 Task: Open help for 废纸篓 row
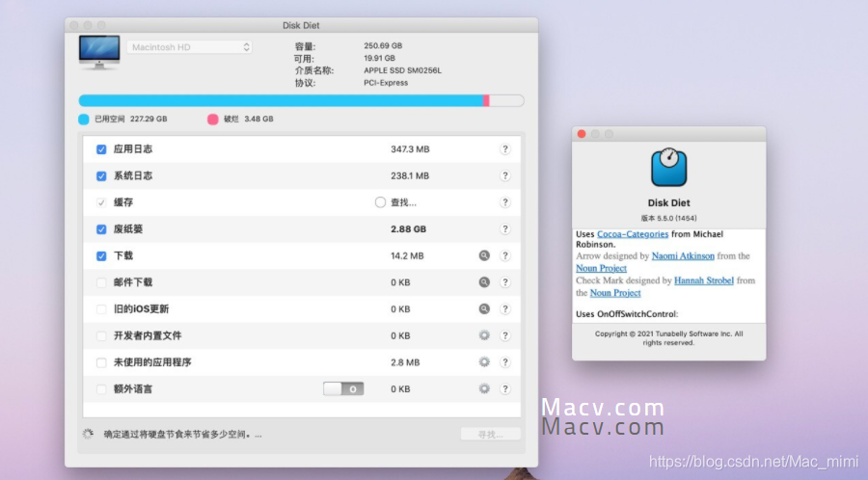point(504,229)
